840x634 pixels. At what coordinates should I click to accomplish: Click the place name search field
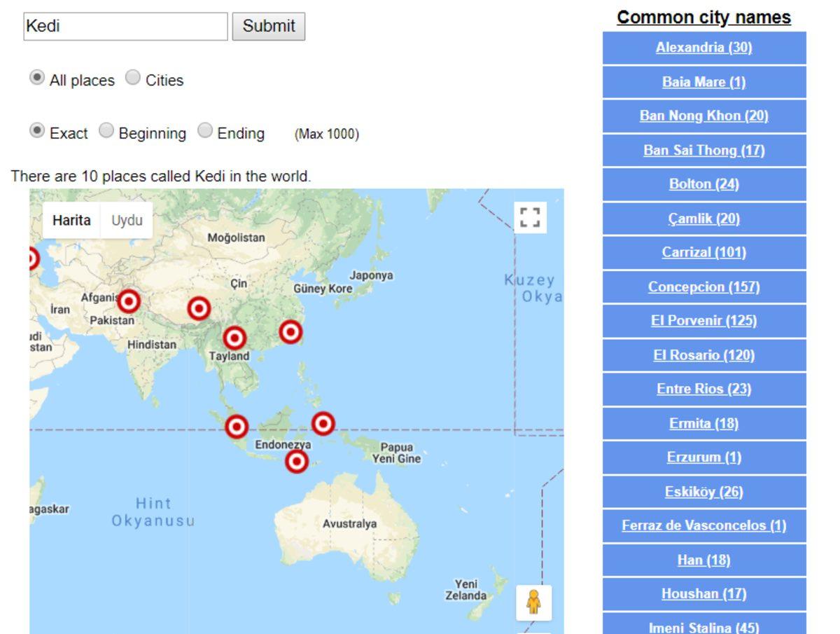point(125,27)
